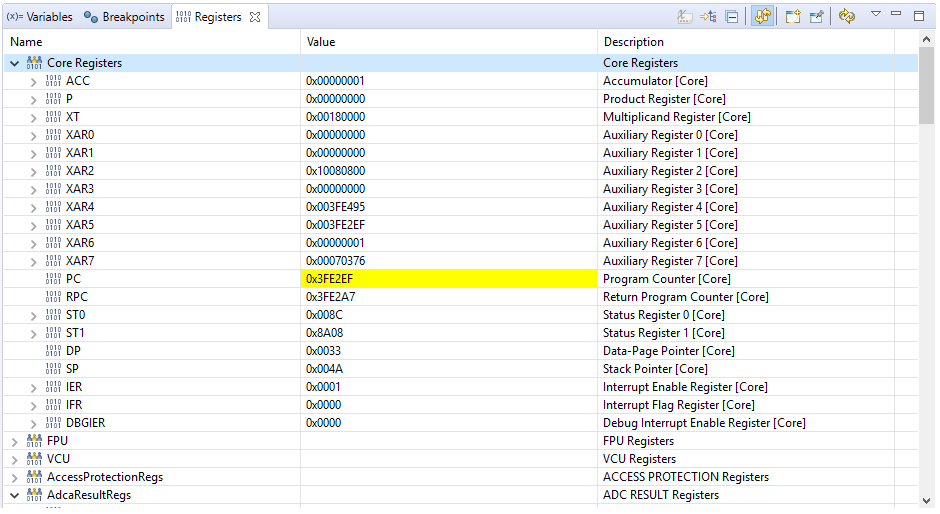Toggle Continuous Refresh off
This screenshot has width=940, height=514.
[x=762, y=16]
